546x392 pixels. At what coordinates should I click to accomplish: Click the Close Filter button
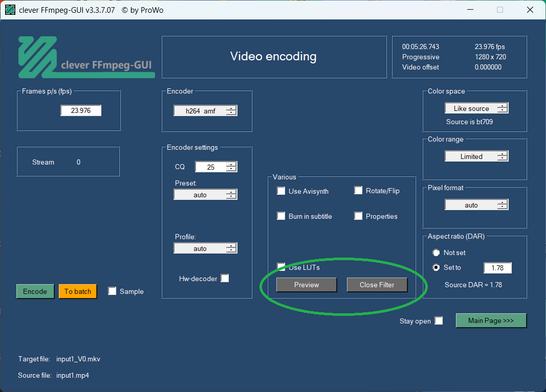377,285
